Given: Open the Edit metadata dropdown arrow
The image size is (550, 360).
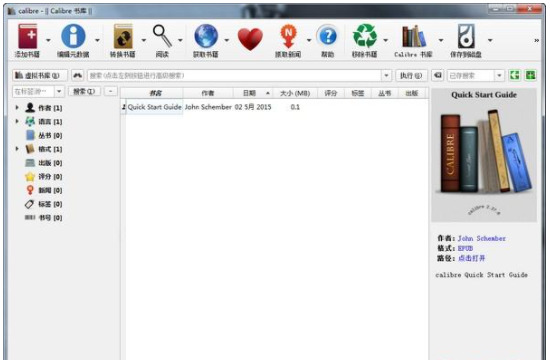Looking at the screenshot, I should (97, 40).
